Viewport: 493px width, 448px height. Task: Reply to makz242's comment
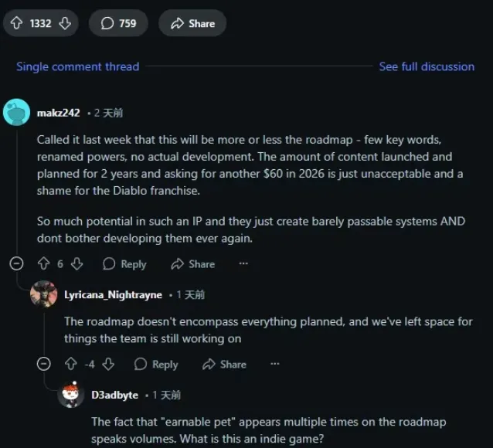point(125,264)
